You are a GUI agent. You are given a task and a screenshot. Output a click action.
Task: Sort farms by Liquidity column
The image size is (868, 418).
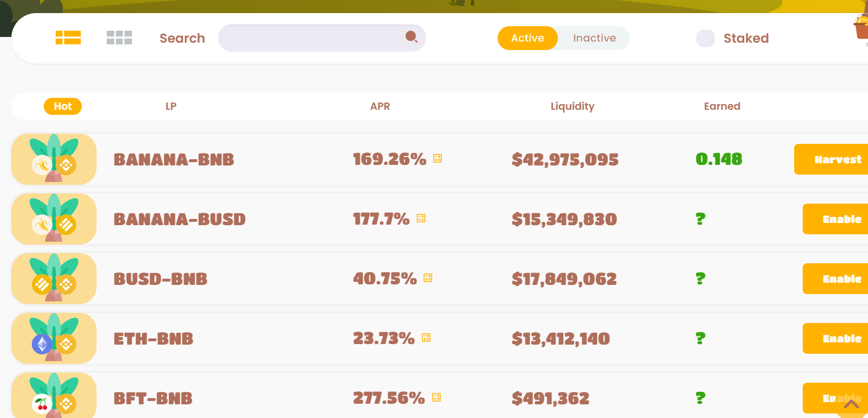[572, 106]
